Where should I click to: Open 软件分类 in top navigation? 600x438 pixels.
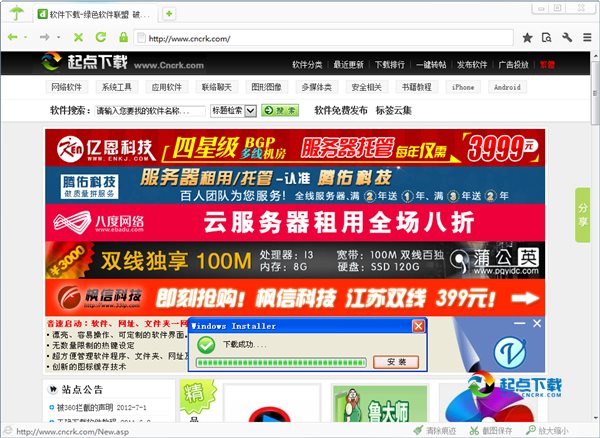(307, 65)
